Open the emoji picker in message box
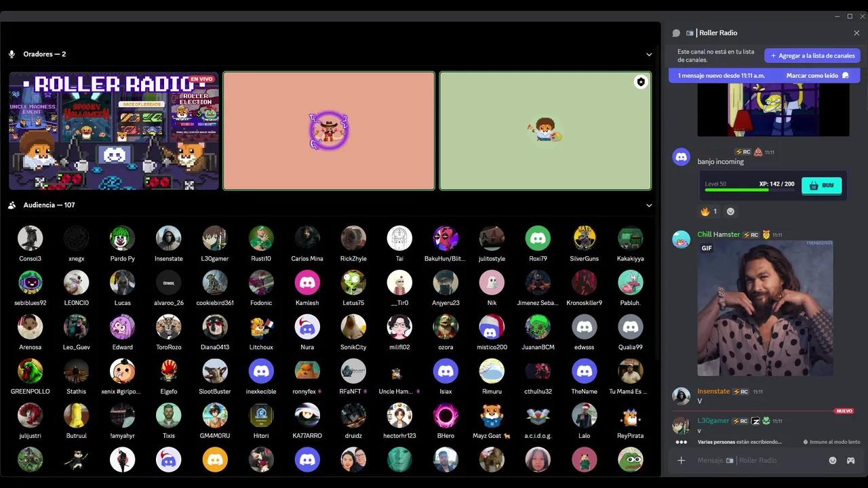Viewport: 868px width, 488px height. (833, 460)
